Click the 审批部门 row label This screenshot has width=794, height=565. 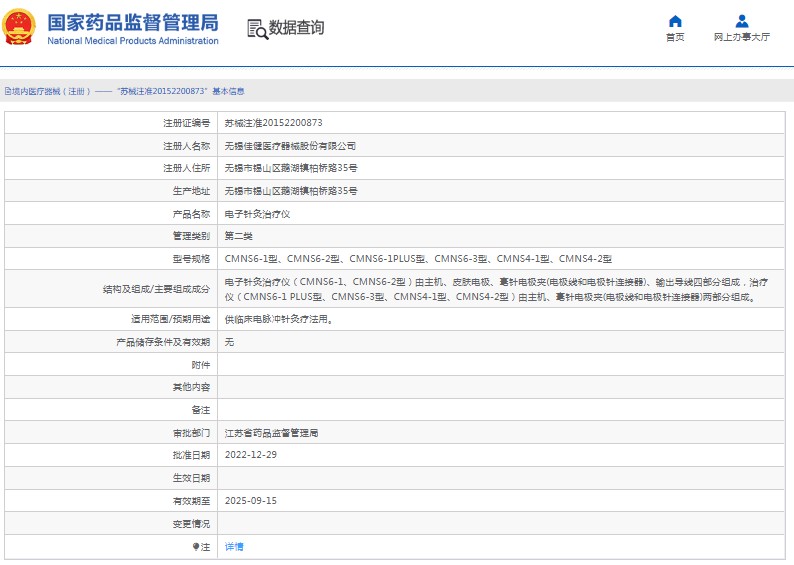tap(191, 433)
